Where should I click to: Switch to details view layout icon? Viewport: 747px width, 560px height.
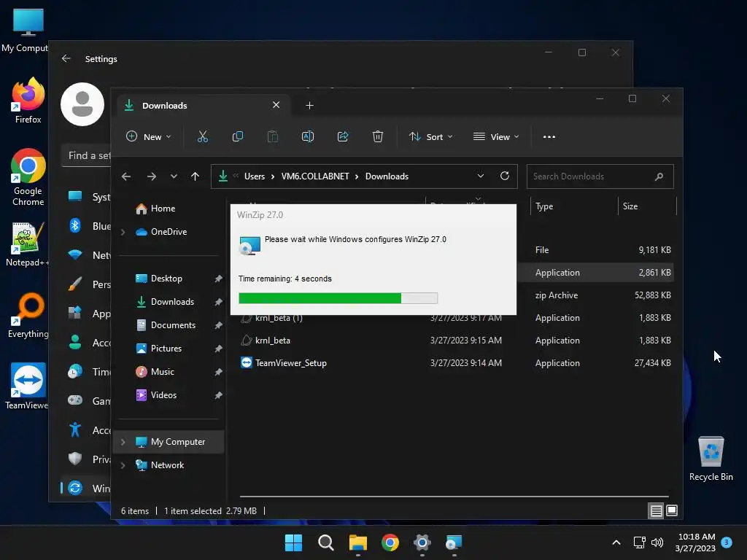point(656,511)
